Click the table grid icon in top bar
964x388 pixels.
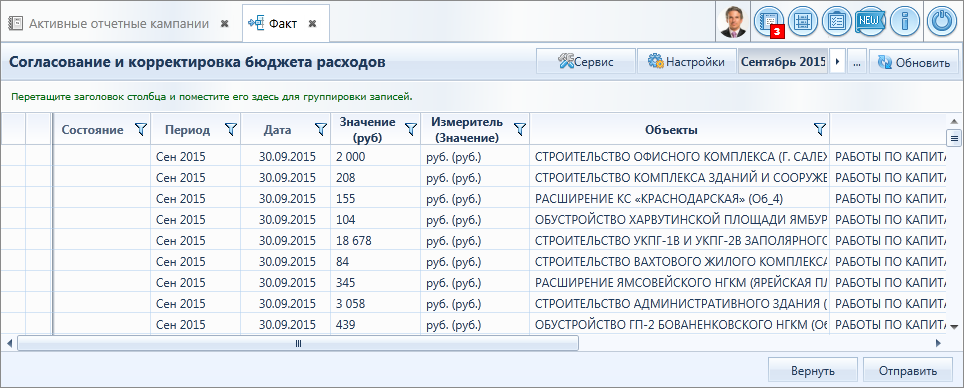click(803, 22)
